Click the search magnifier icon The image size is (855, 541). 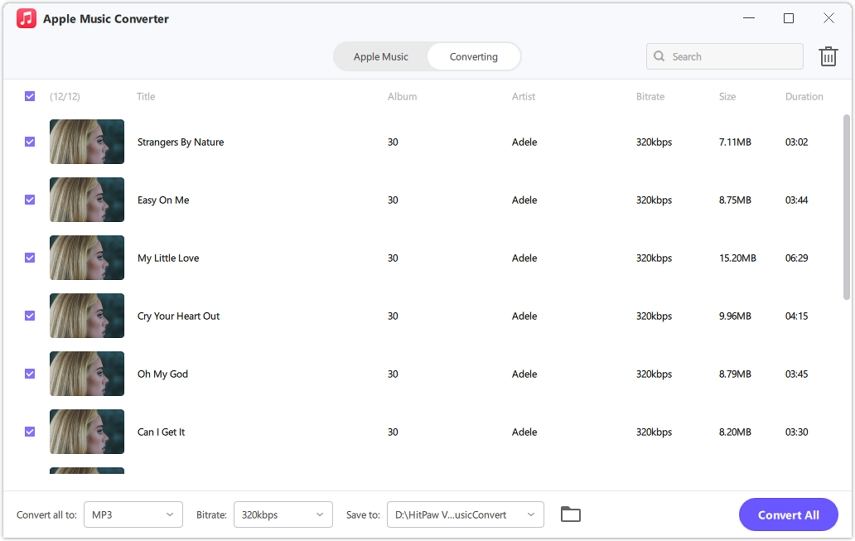659,56
